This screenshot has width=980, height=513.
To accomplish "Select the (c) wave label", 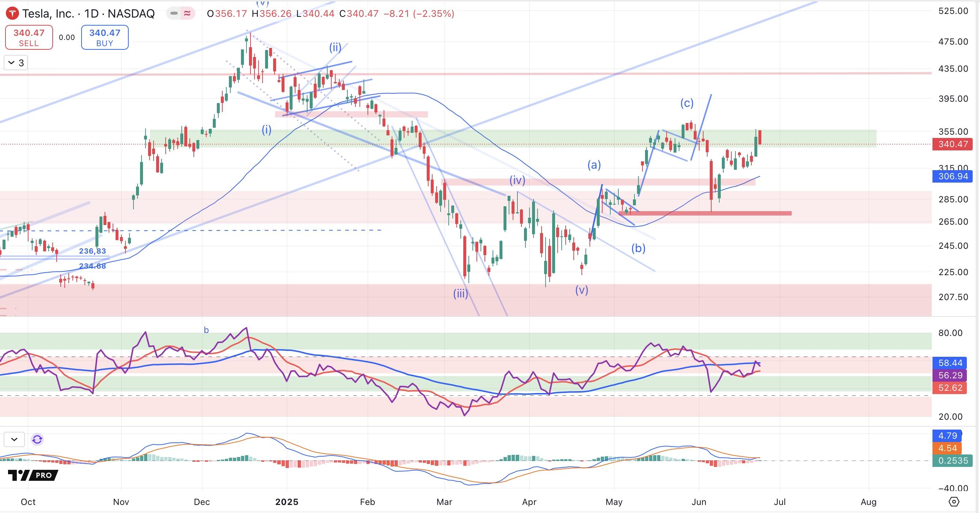I will tap(687, 103).
